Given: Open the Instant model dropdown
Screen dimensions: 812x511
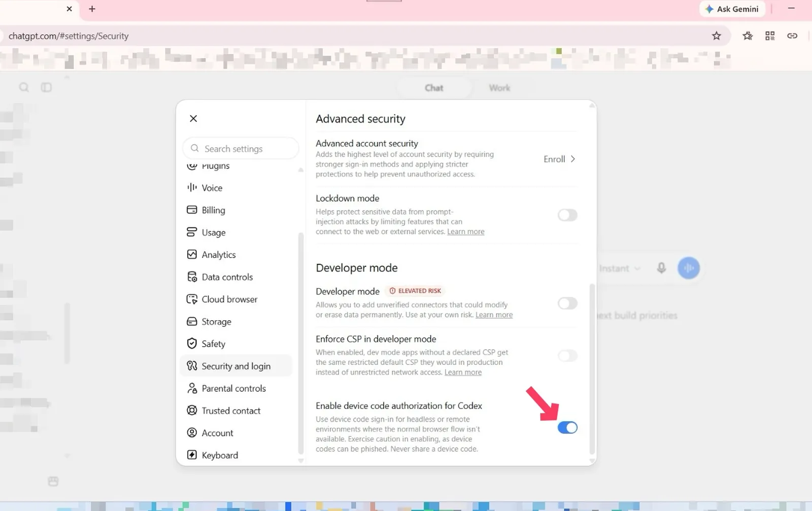Looking at the screenshot, I should click(620, 268).
